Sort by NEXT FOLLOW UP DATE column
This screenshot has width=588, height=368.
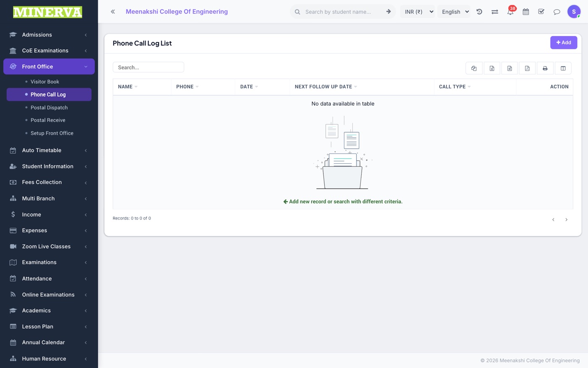point(362,87)
